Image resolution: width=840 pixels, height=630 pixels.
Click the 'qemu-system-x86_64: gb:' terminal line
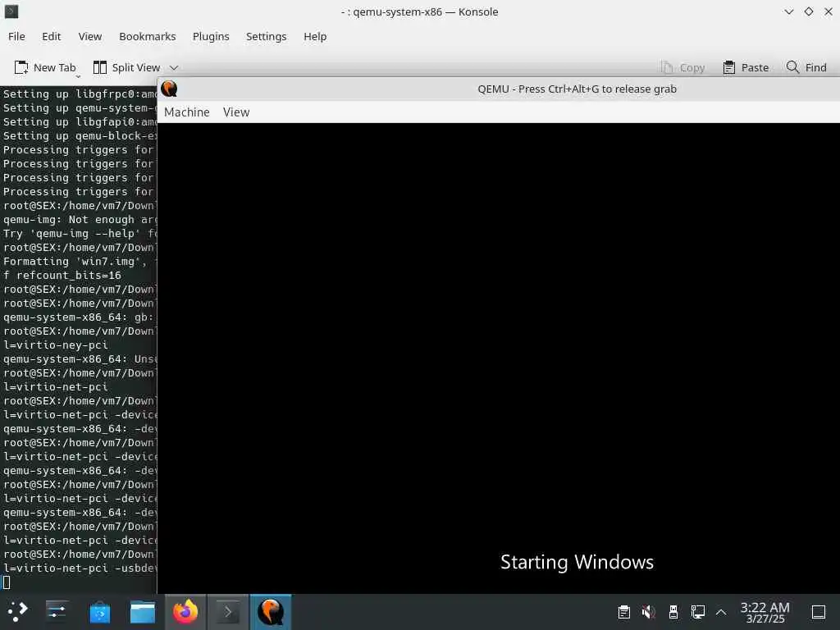click(79, 317)
